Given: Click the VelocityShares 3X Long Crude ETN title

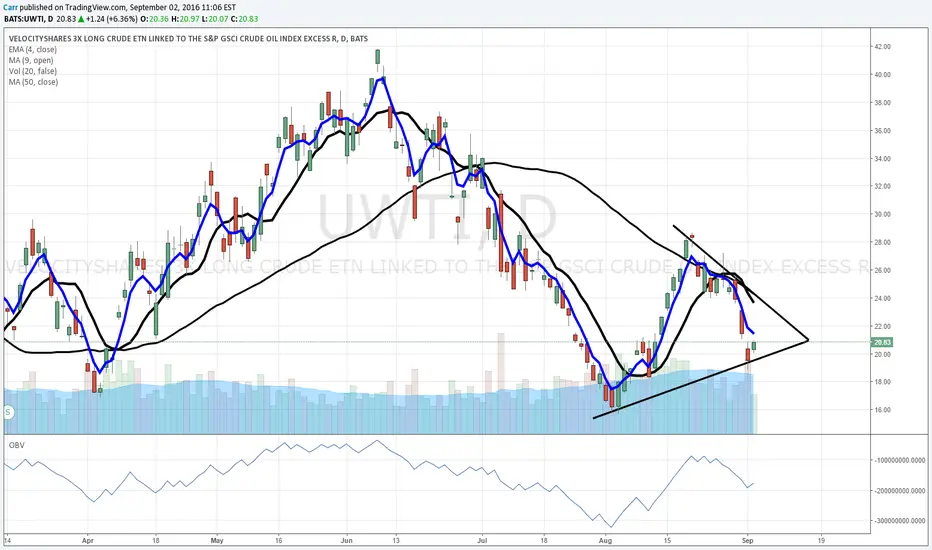Looking at the screenshot, I should coord(188,39).
